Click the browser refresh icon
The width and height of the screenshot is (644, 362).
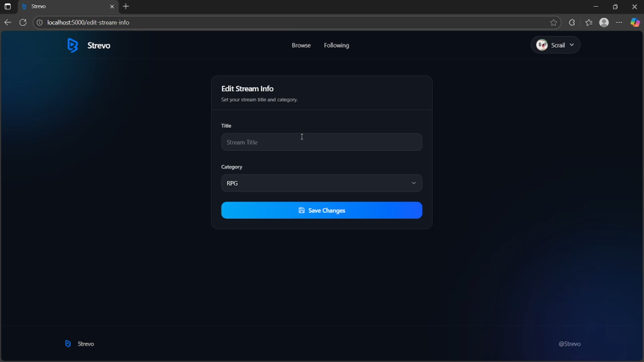[x=23, y=22]
